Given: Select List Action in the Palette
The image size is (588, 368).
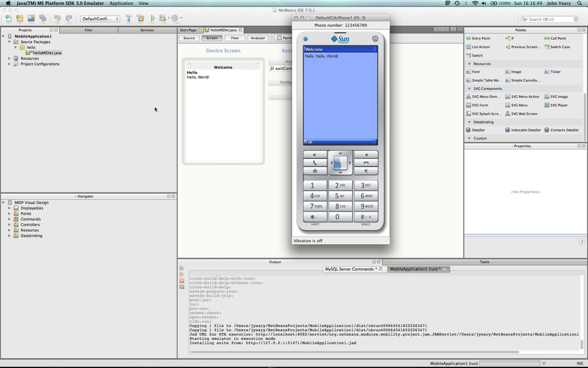Looking at the screenshot, I should coord(478,47).
